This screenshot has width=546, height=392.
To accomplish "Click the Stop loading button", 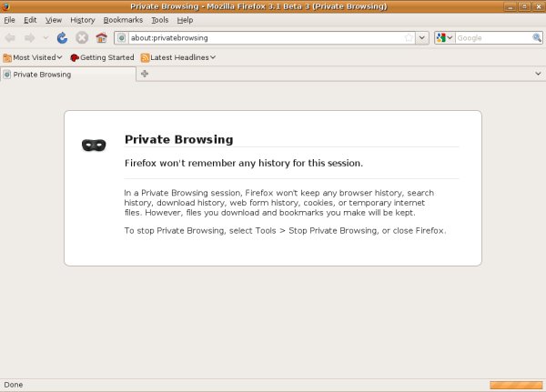I will pyautogui.click(x=82, y=37).
